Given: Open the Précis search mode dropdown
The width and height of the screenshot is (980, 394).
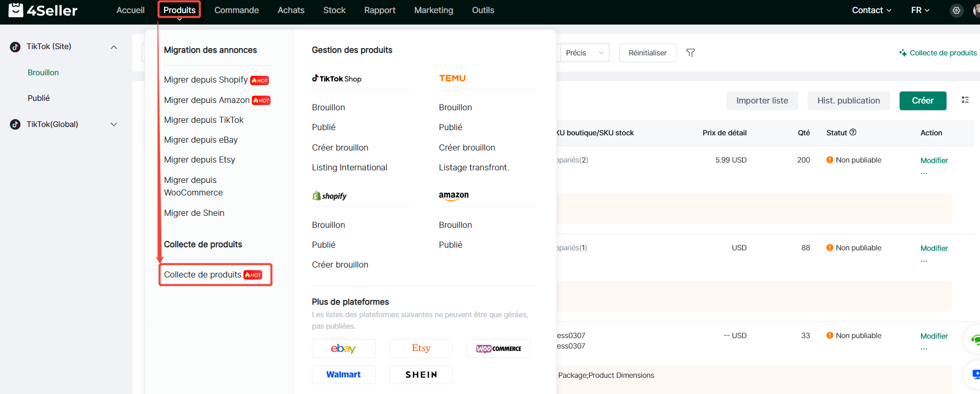Looking at the screenshot, I should click(584, 53).
